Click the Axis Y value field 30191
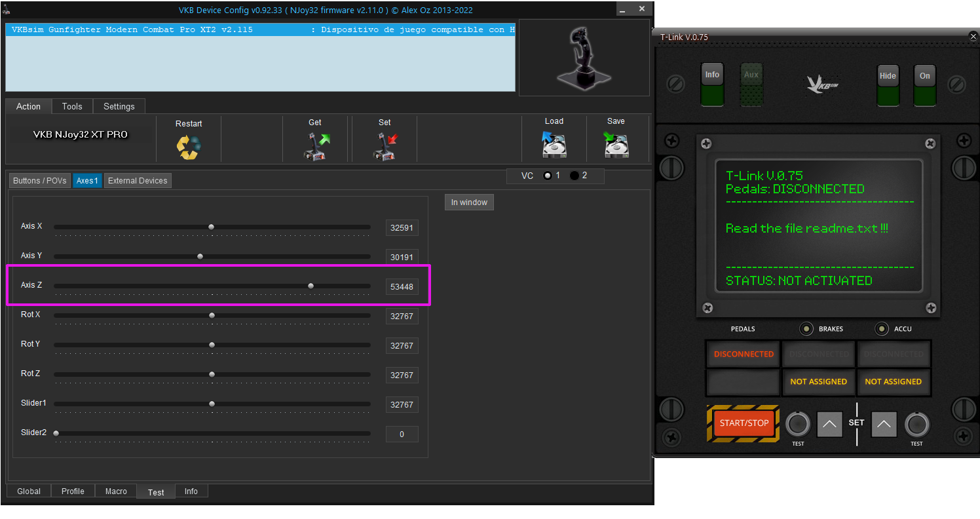This screenshot has width=980, height=519. 402,258
